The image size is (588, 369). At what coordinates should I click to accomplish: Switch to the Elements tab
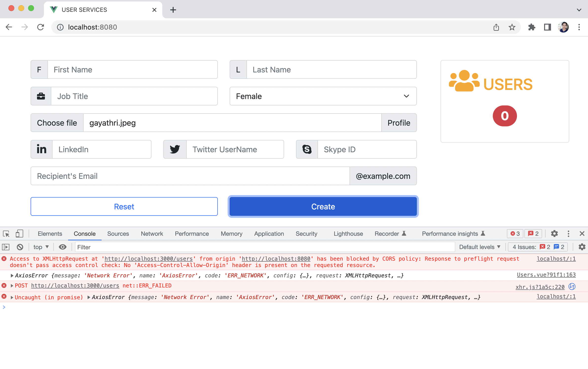[50, 234]
